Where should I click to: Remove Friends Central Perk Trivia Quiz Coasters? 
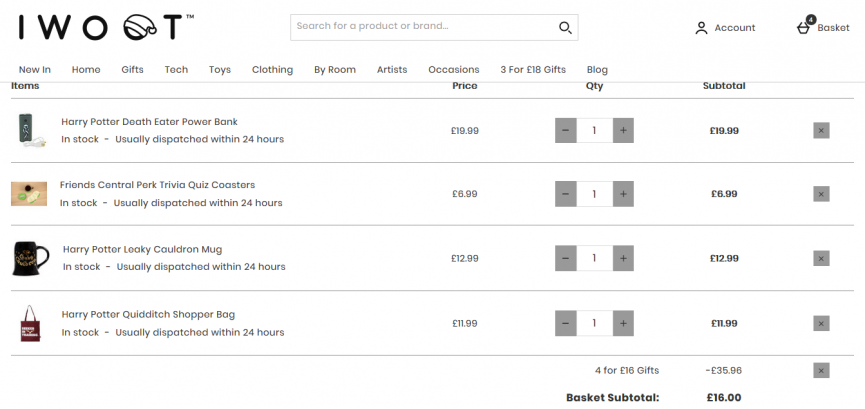point(821,194)
